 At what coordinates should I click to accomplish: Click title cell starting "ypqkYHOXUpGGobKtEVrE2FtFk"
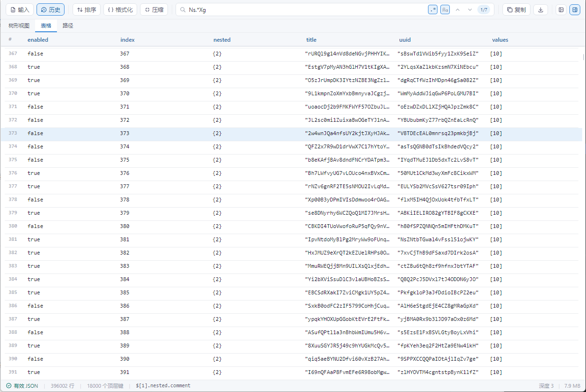[x=347, y=319]
